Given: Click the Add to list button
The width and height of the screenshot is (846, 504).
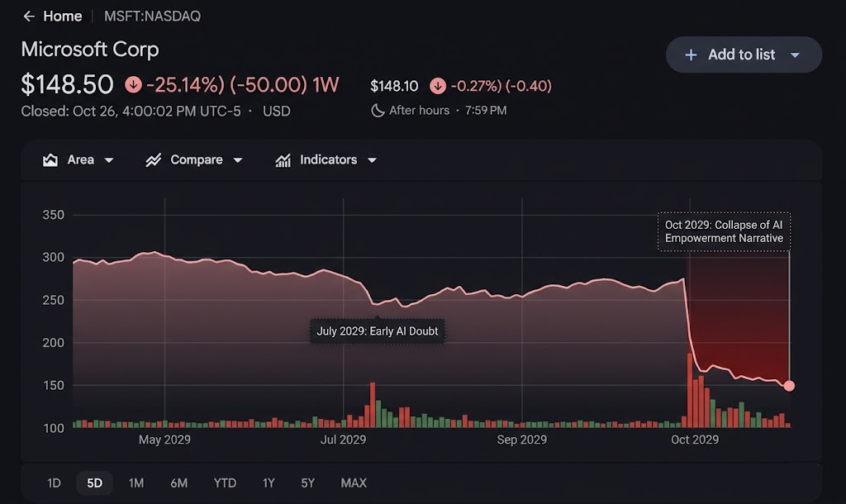Looking at the screenshot, I should pos(742,55).
